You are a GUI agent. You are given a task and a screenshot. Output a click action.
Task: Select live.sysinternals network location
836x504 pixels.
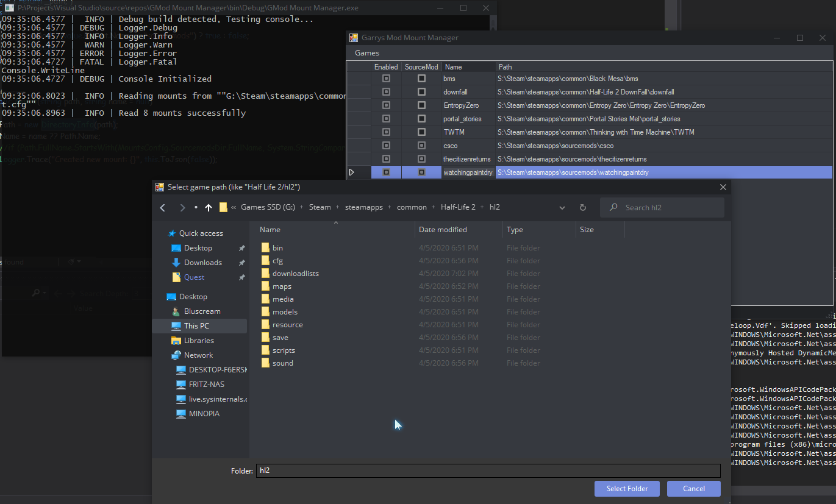(x=211, y=399)
